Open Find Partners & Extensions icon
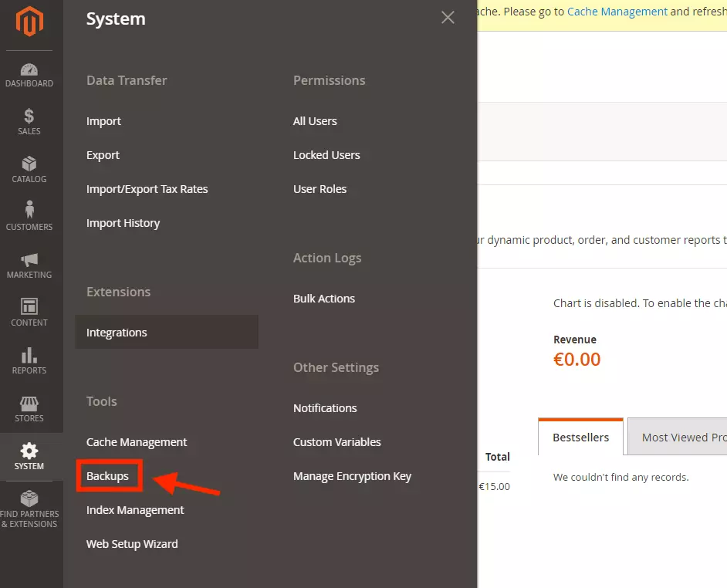727x588 pixels. [x=29, y=499]
